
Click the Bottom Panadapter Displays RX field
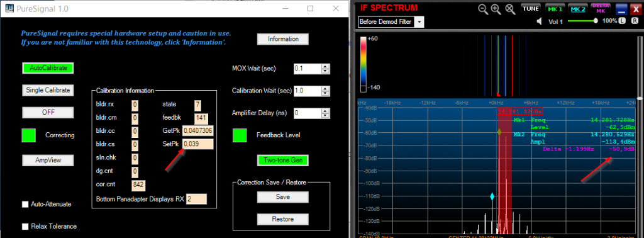point(196,199)
